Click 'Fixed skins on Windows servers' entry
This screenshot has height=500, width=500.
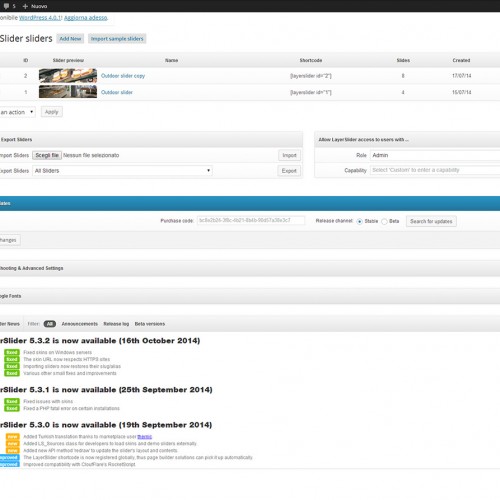57,352
